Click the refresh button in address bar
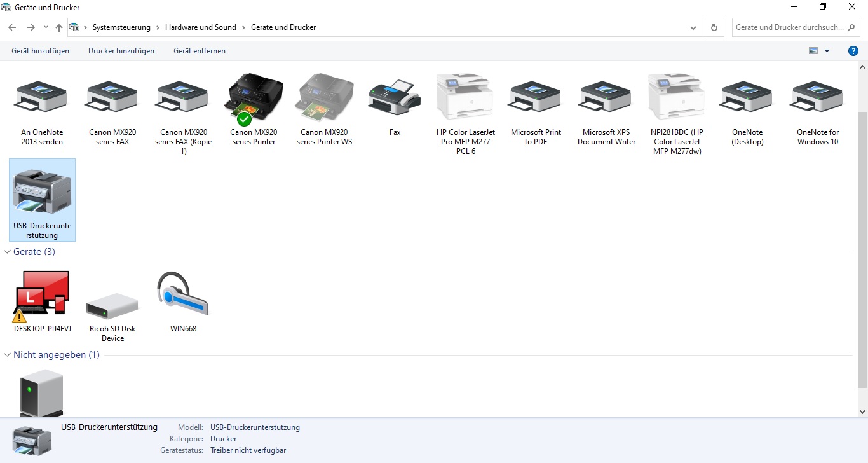Viewport: 868px width, 463px height. [x=714, y=27]
